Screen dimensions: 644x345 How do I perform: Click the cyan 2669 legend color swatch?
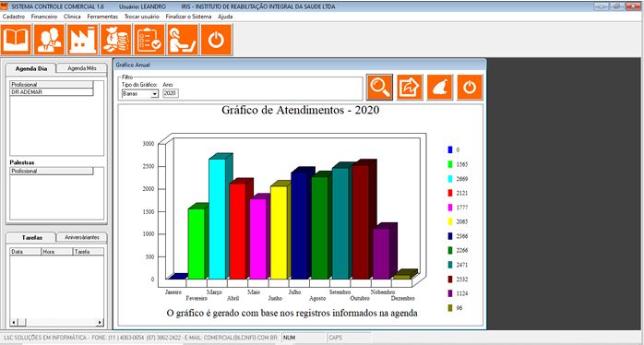tap(450, 179)
